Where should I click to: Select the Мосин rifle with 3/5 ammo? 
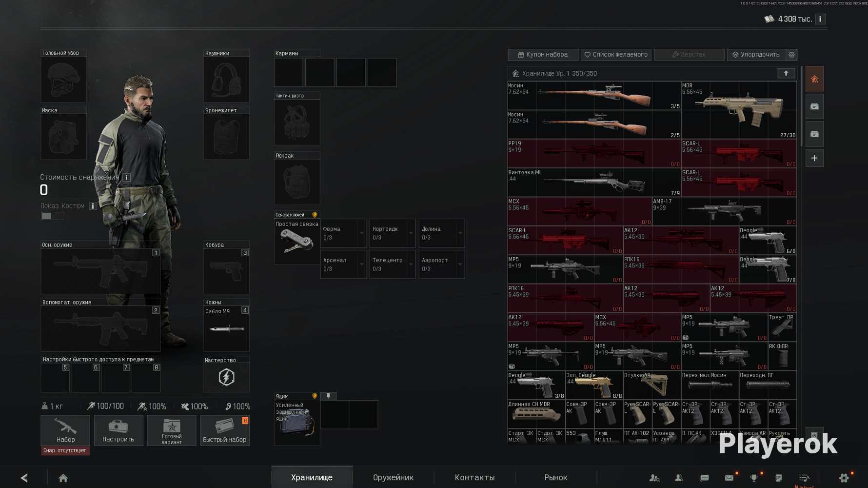click(x=594, y=96)
